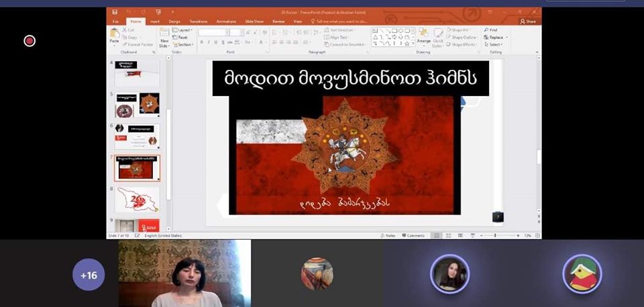644x307 pixels.
Task: Open Quick Styles gallery
Action: (438, 38)
